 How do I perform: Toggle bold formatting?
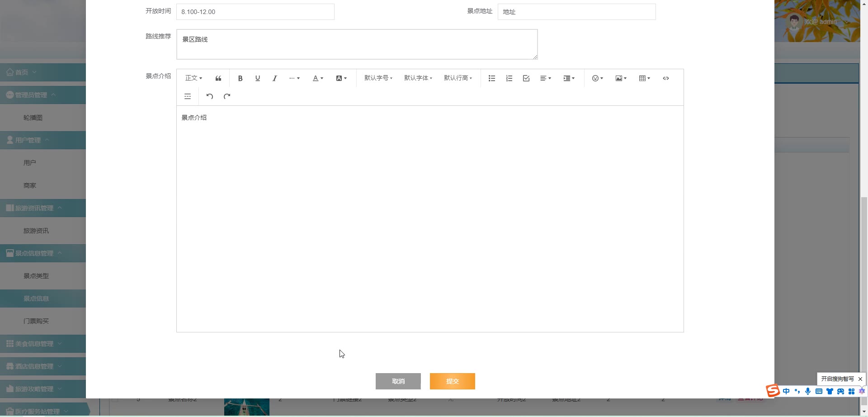[x=241, y=78]
